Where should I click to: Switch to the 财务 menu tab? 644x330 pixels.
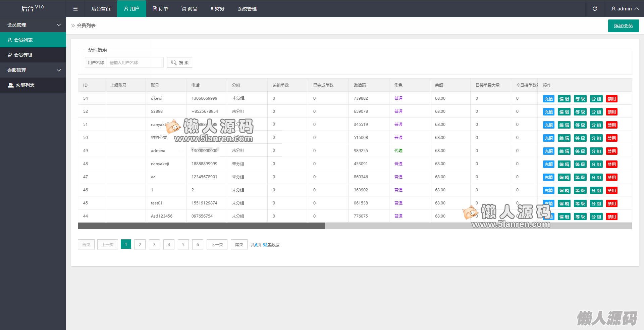pyautogui.click(x=217, y=9)
